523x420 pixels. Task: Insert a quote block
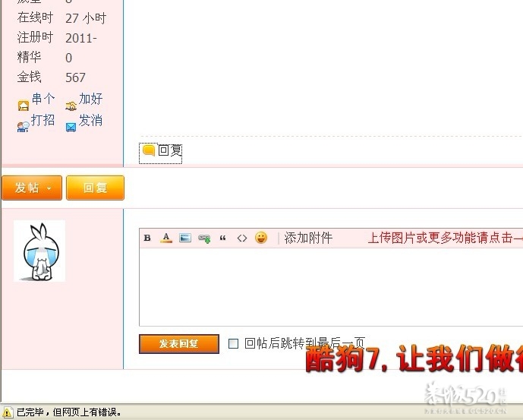pyautogui.click(x=223, y=238)
